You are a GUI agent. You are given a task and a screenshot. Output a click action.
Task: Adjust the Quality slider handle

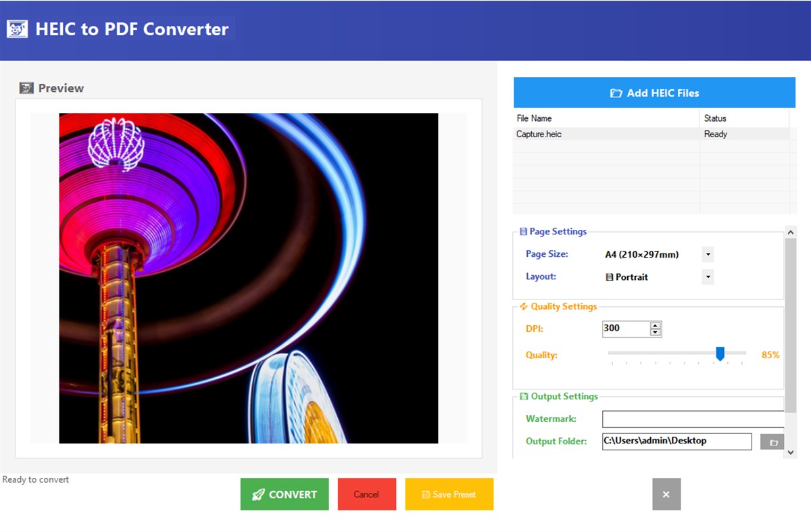(720, 353)
